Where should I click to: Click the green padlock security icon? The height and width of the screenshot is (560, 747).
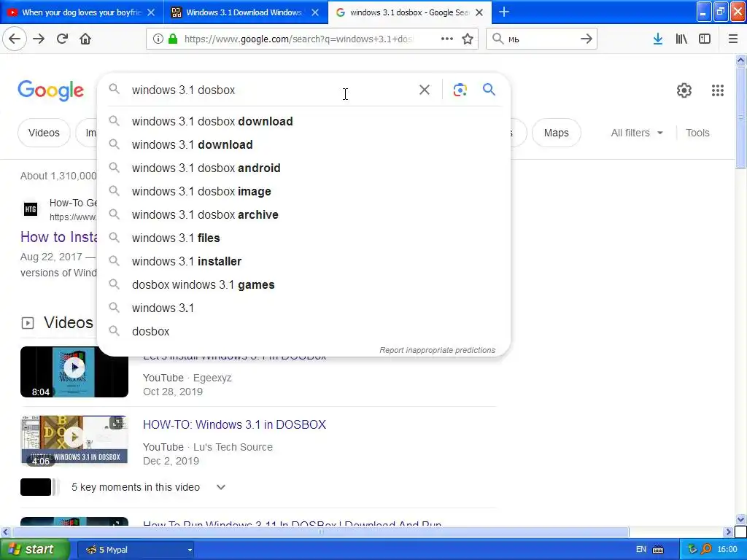[x=173, y=39]
